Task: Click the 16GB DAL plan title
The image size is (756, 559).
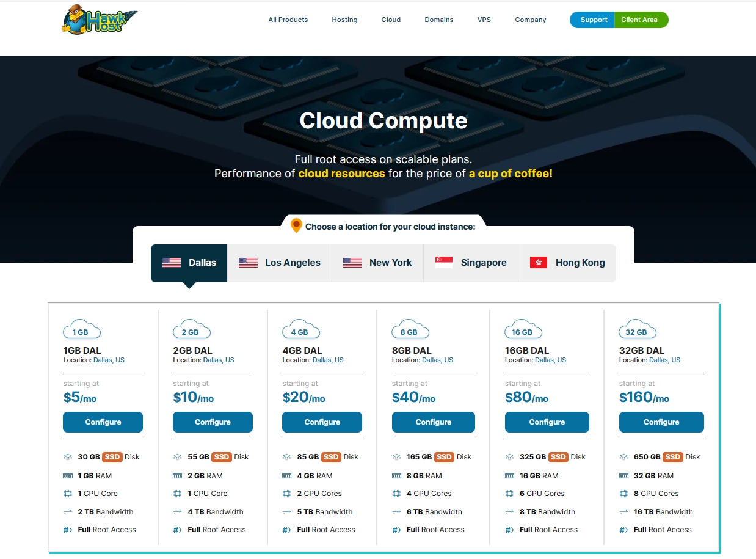Action: click(527, 351)
